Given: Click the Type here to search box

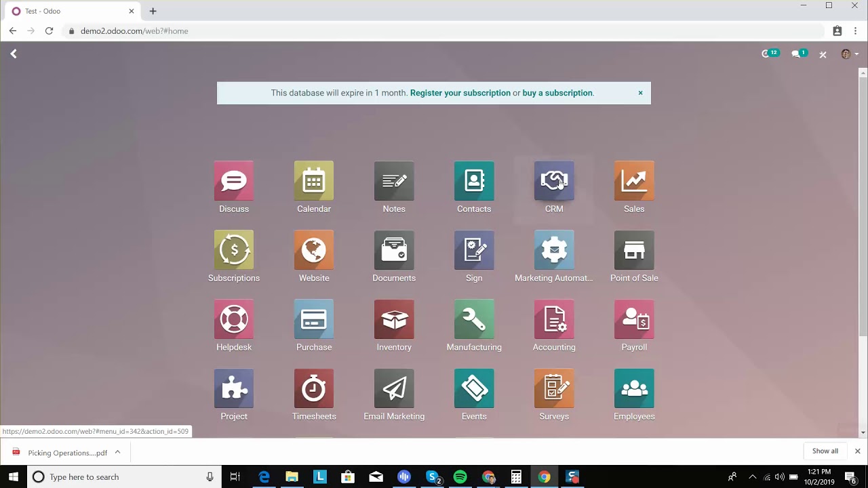Looking at the screenshot, I should (124, 476).
